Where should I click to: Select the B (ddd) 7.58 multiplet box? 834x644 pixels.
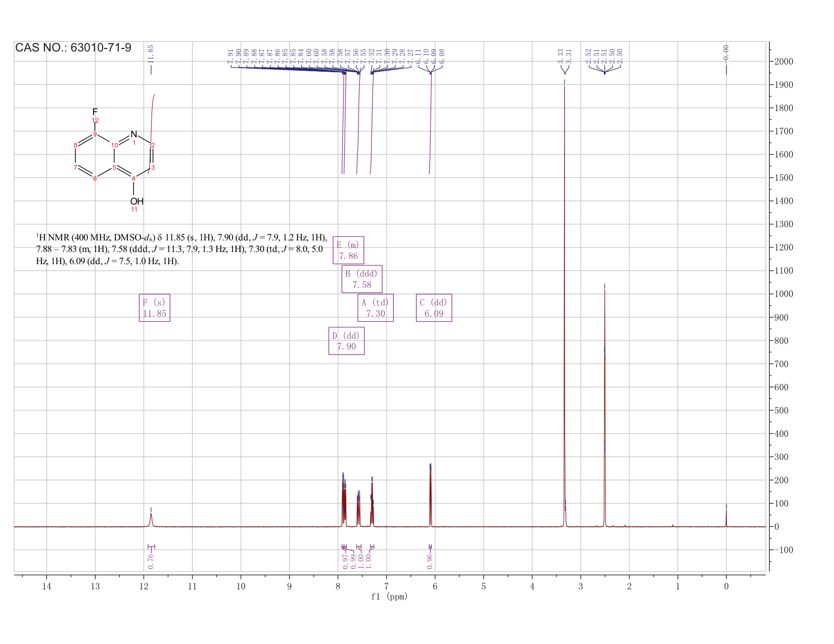pyautogui.click(x=362, y=279)
